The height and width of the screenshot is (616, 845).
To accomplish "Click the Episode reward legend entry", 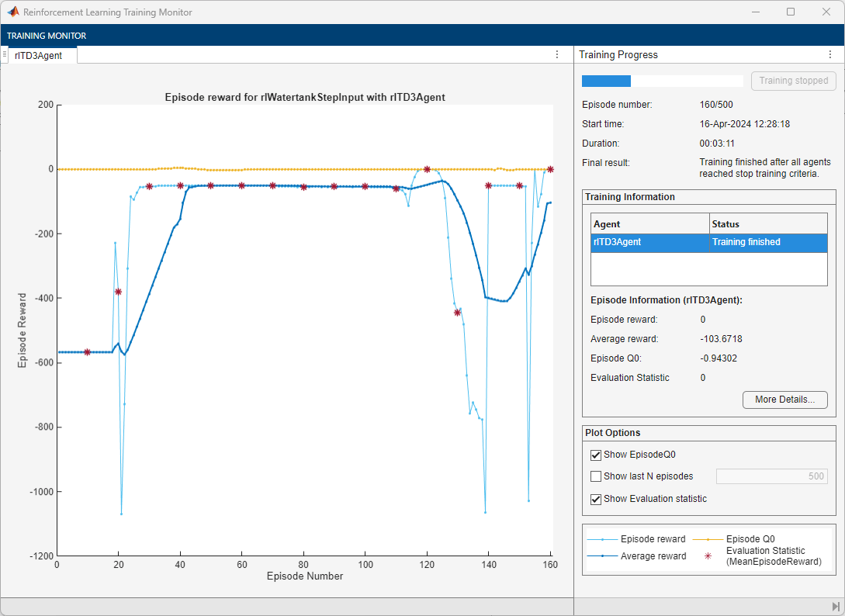I will click(x=653, y=539).
